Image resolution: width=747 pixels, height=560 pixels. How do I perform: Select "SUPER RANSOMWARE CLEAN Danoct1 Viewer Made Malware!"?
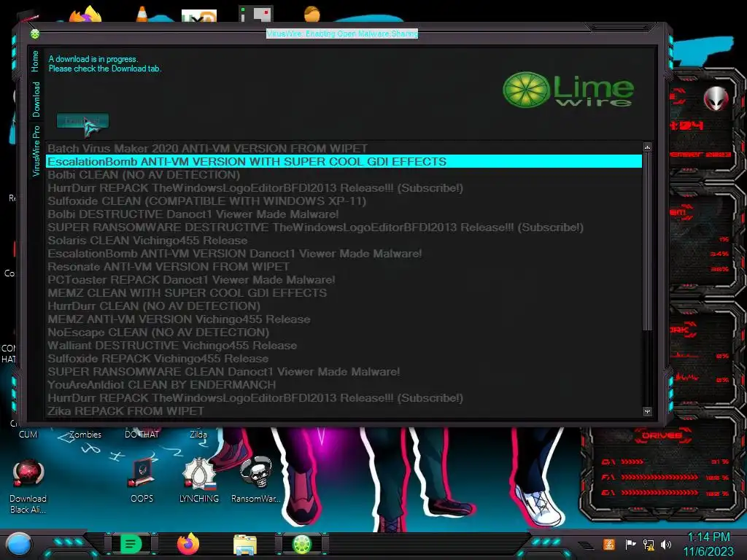[344, 371]
